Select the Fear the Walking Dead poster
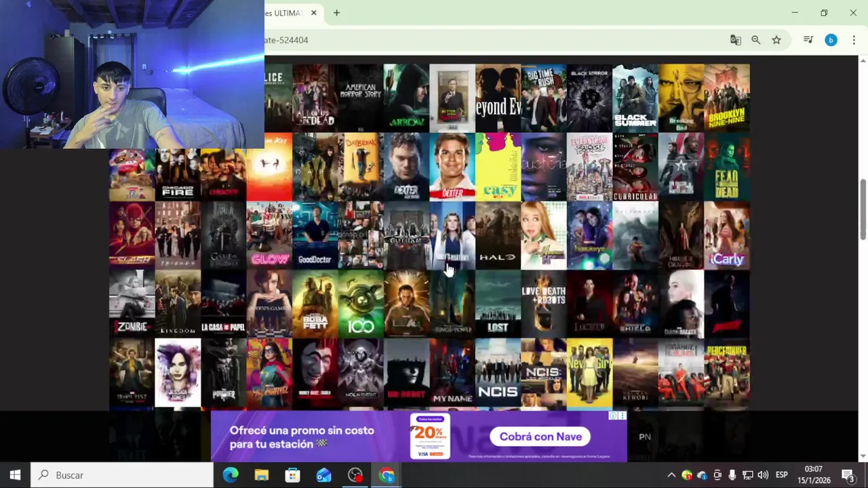The image size is (868, 488). (727, 167)
